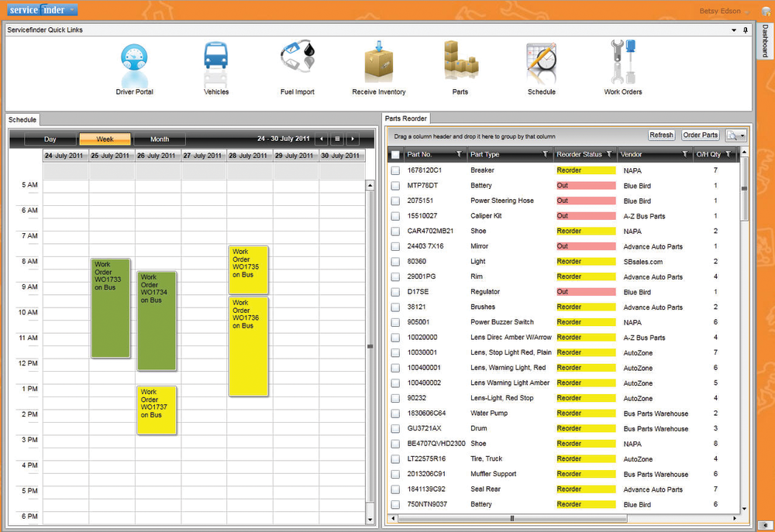Check the checkbox for part 2075151
Screen dimensions: 775x532
coord(394,200)
